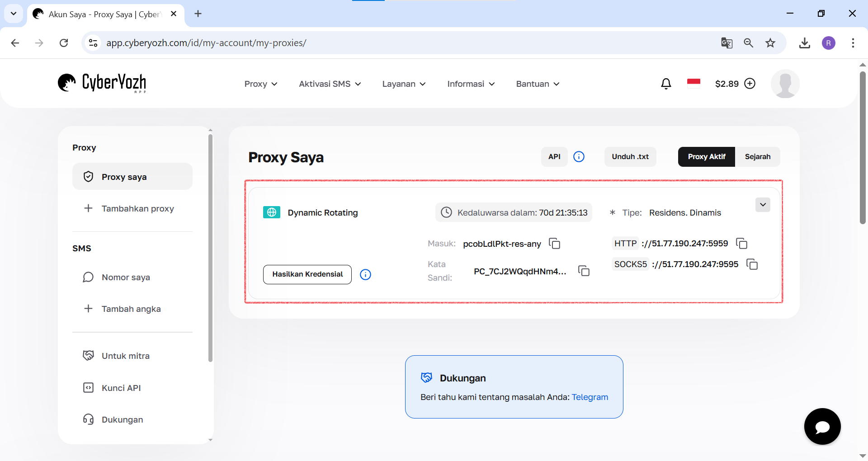868x461 pixels.
Task: Switch to Sejarah history view
Action: pos(757,157)
